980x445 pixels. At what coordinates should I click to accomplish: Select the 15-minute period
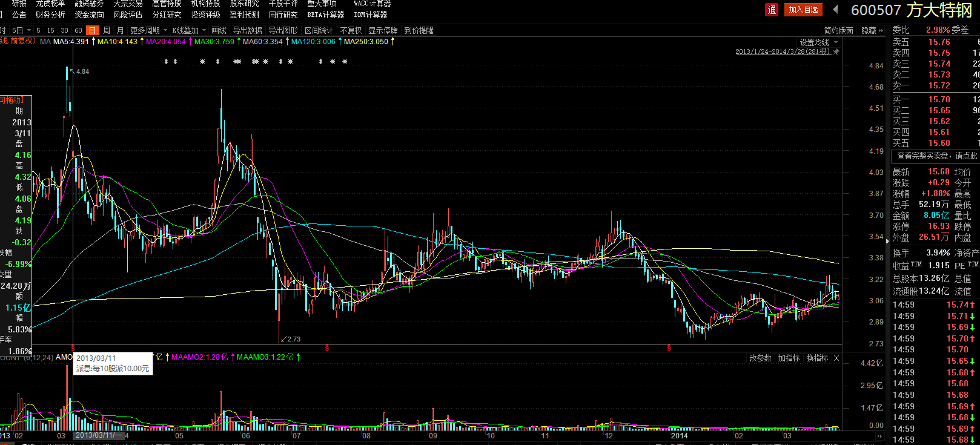(50, 30)
